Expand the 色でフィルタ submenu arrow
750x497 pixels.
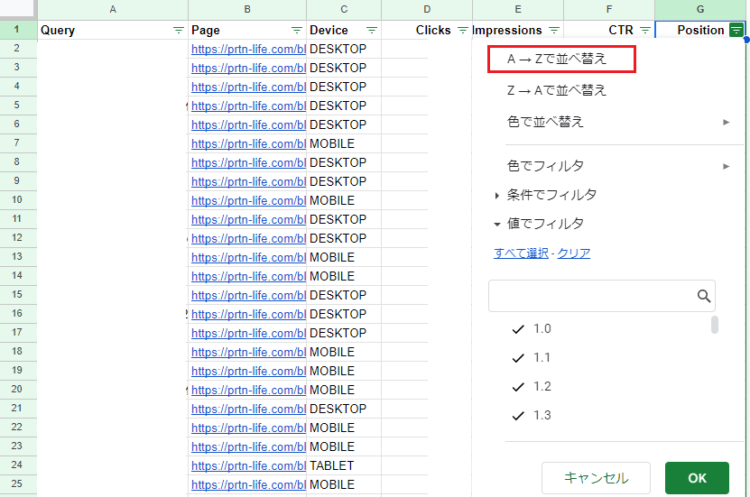point(726,166)
